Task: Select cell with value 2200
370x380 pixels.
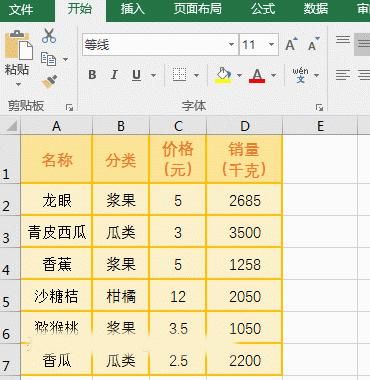Action: [245, 360]
